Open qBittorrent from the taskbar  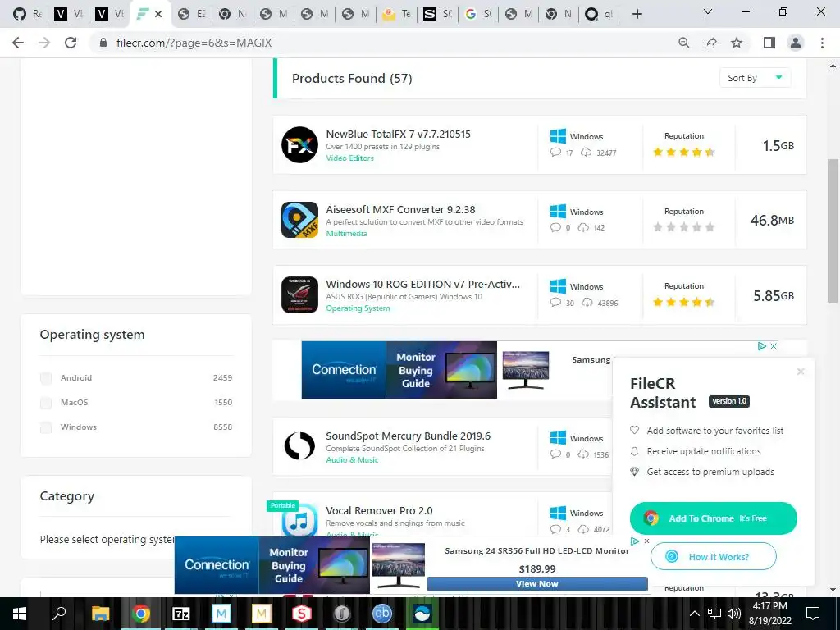click(382, 614)
